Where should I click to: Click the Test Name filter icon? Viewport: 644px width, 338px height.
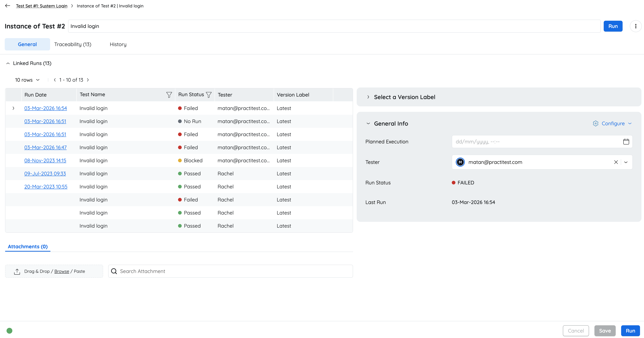tap(169, 95)
